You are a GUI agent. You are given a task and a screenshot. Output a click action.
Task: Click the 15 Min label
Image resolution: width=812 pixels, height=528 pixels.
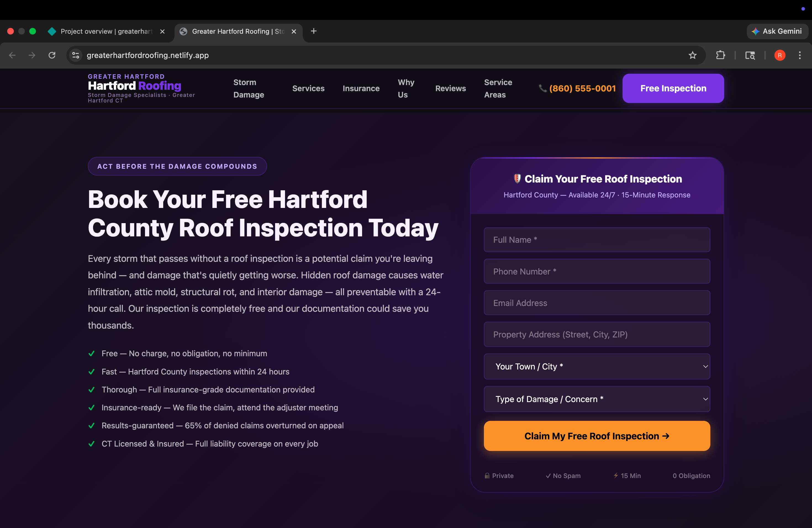[x=627, y=476]
